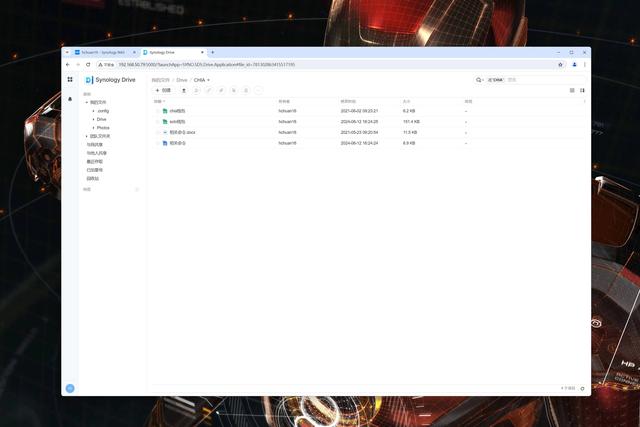The image size is (640, 427).
Task: Tick the checkbox for the sold file row
Action: click(x=158, y=122)
